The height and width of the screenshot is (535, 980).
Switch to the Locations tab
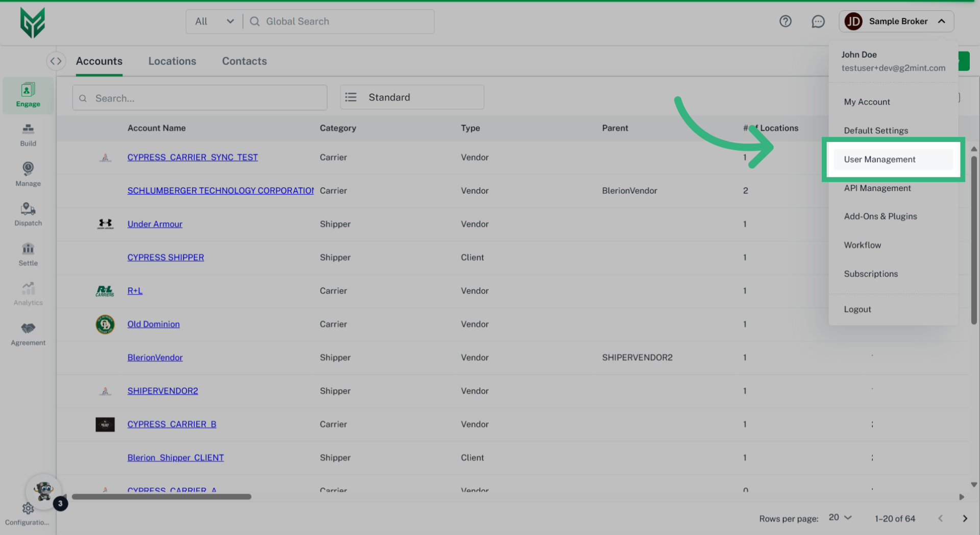pyautogui.click(x=172, y=61)
